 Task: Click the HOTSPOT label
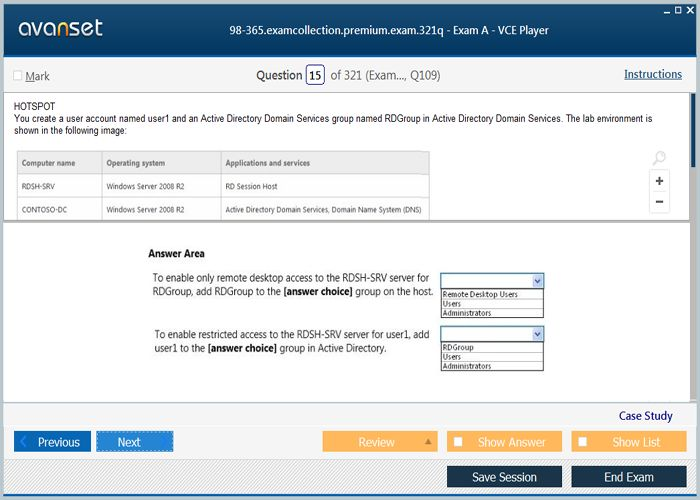[x=34, y=106]
